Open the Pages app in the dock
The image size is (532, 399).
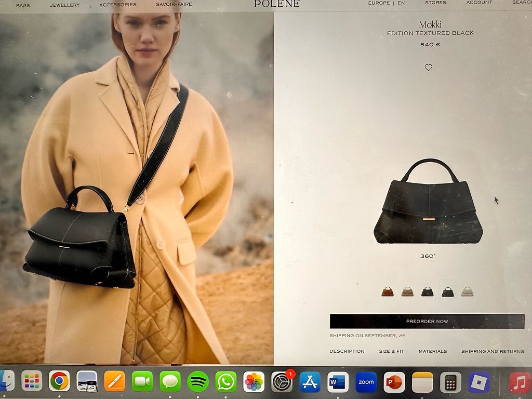pyautogui.click(x=115, y=381)
